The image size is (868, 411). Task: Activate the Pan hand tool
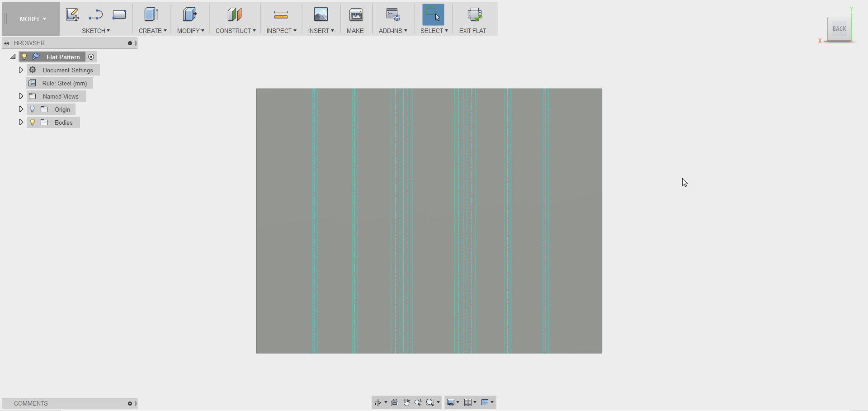(x=406, y=402)
